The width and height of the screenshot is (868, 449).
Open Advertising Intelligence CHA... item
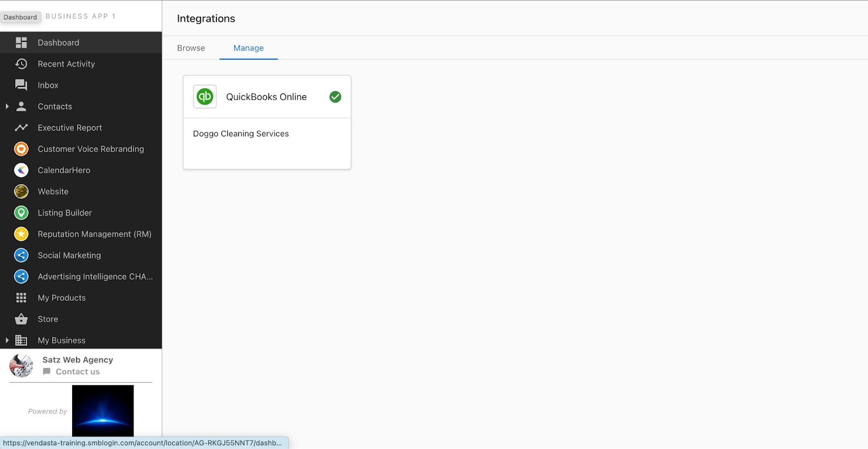(81, 276)
